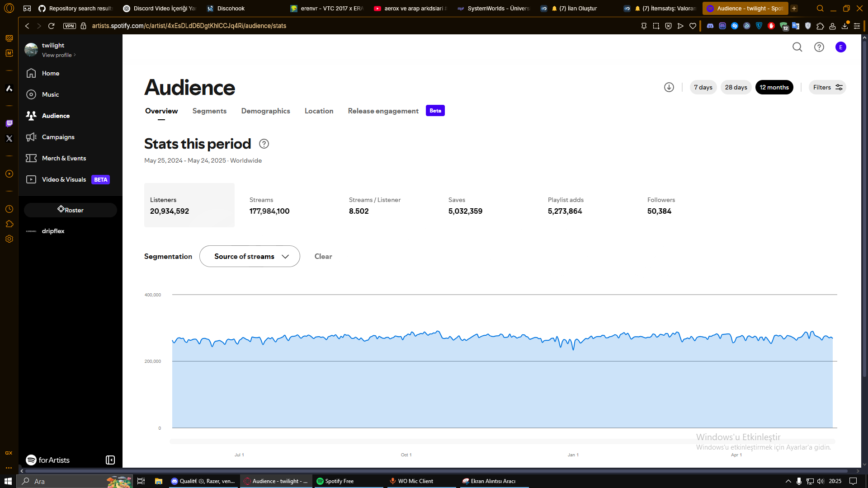Open the Roster button
This screenshot has width=868, height=488.
[x=71, y=210]
